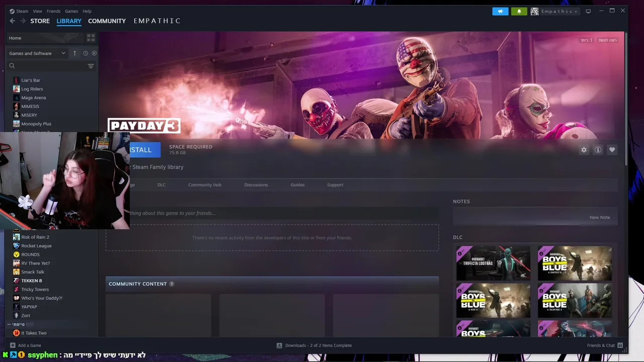This screenshot has width=644, height=362.
Task: Click in the library search field
Action: [50, 66]
